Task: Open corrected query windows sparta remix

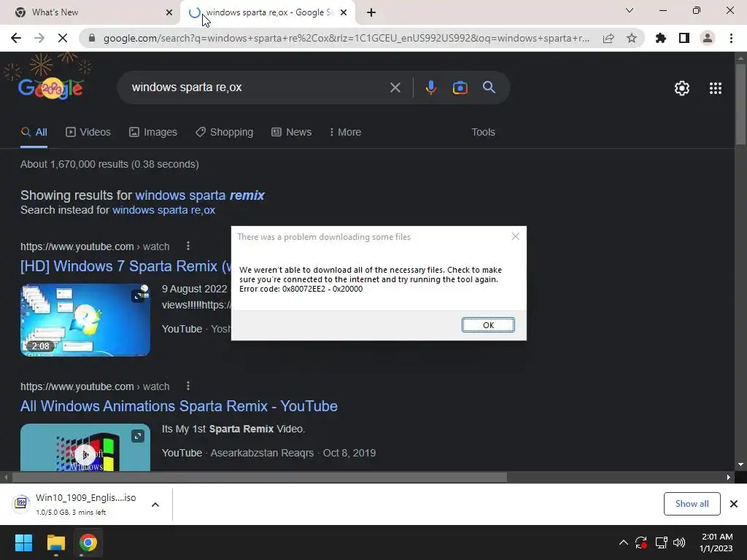Action: 200,195
